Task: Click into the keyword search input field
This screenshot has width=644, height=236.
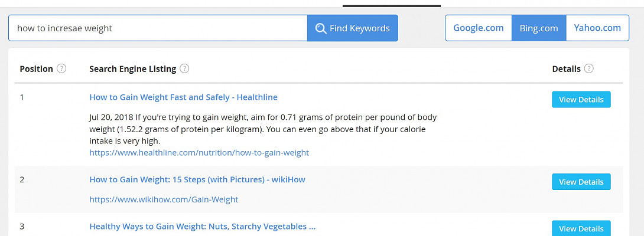Action: [158, 28]
